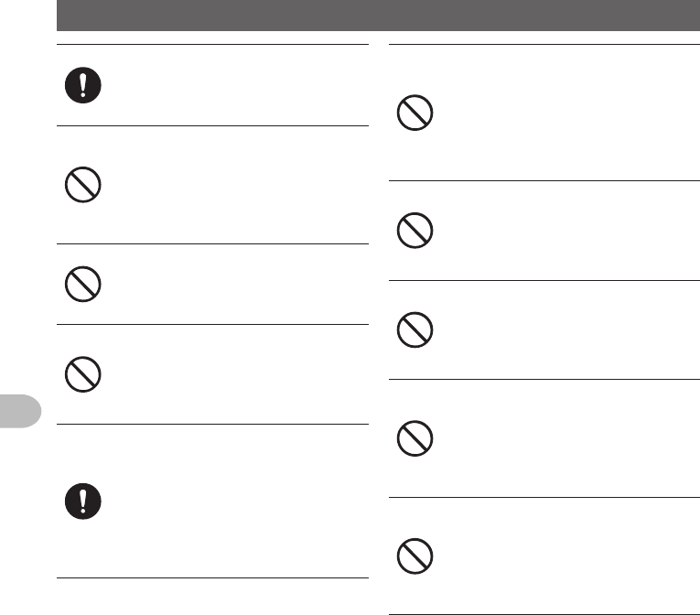Click the bottom prohibition icon in right column
The image size is (700, 615).
point(415,556)
